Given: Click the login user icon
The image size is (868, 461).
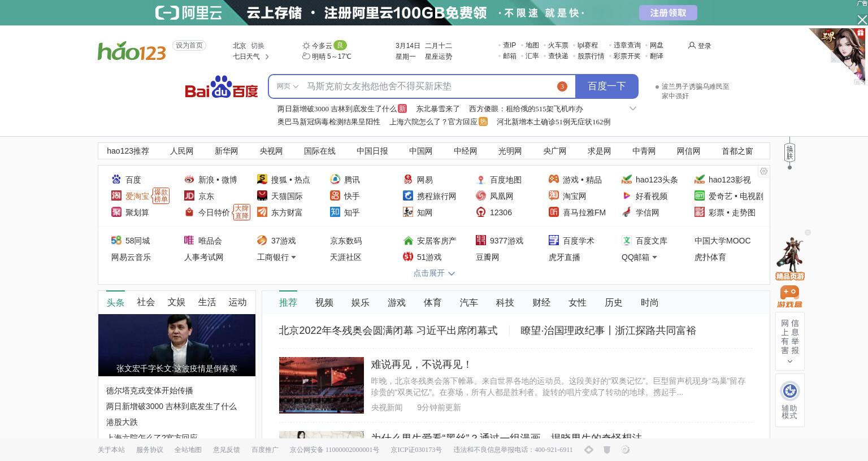Looking at the screenshot, I should 692,45.
